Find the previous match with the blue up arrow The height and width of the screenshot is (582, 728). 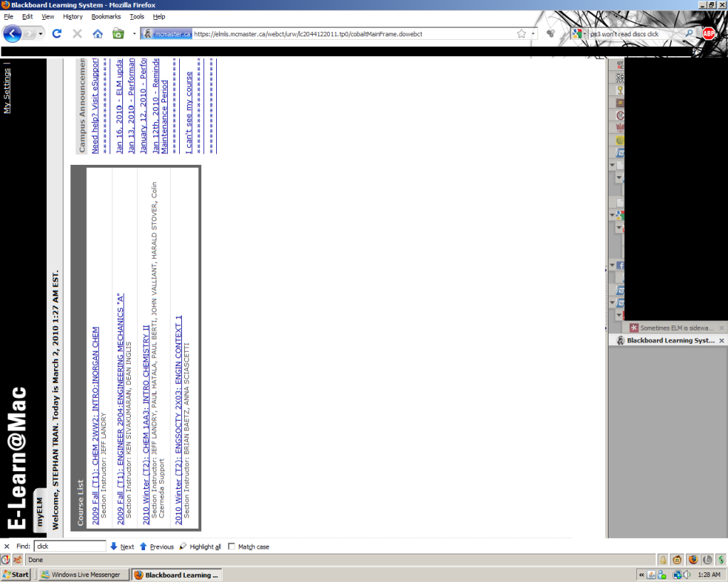pyautogui.click(x=144, y=546)
